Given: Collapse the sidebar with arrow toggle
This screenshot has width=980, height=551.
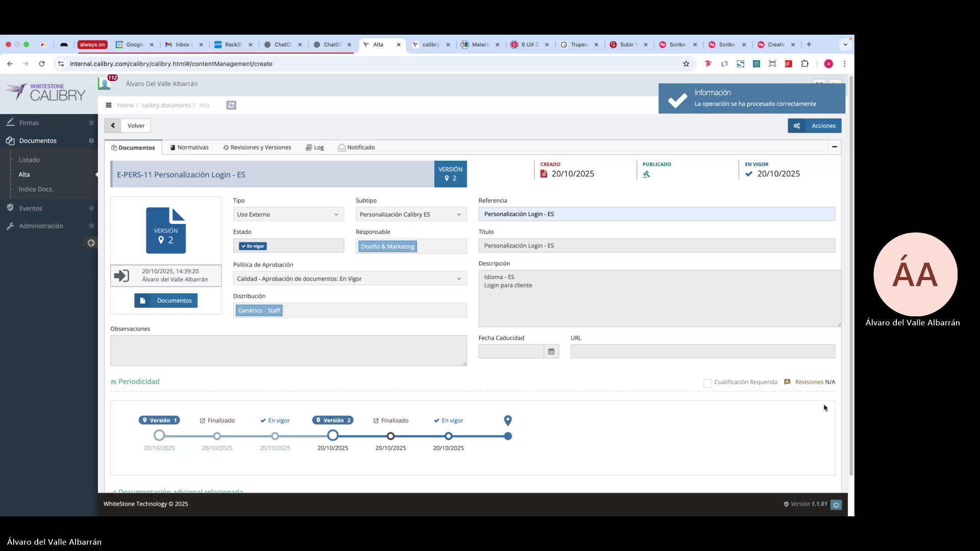Looking at the screenshot, I should [90, 243].
